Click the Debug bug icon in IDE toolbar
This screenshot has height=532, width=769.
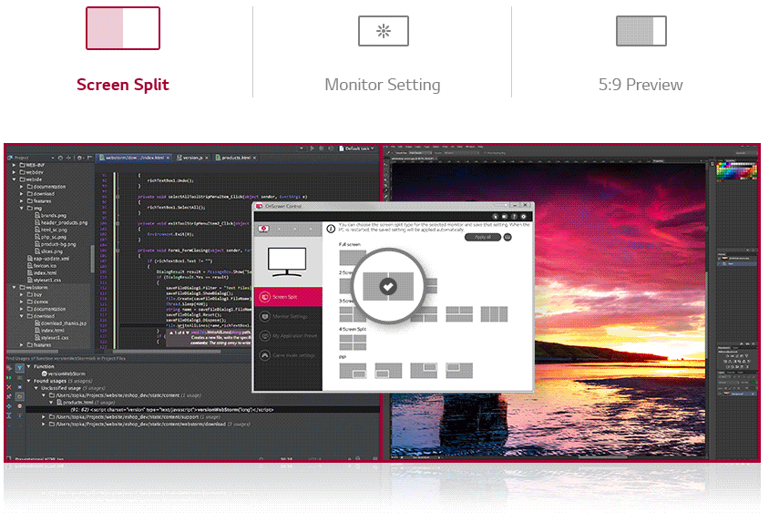click(x=322, y=148)
